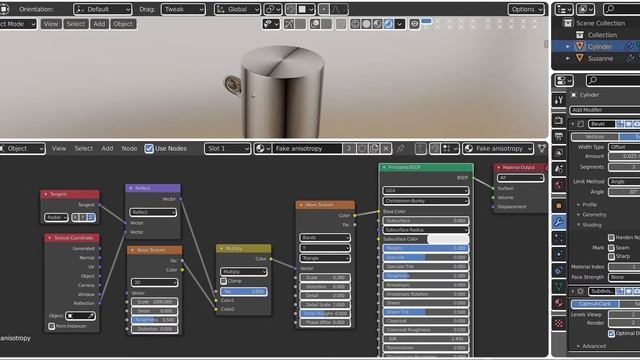Open Slot 1 dropdown
This screenshot has height=360, width=640.
pos(227,149)
